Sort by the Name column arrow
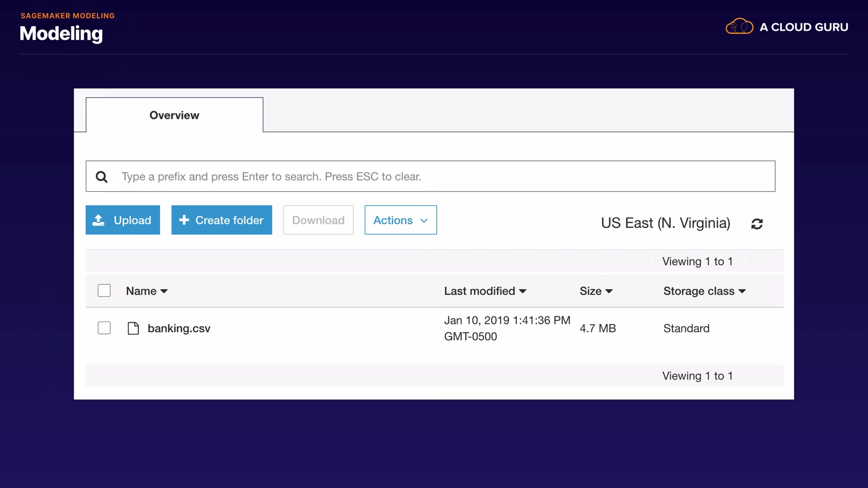 [164, 291]
